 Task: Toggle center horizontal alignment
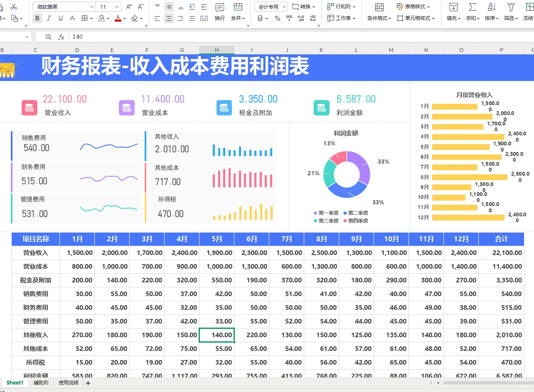pyautogui.click(x=169, y=18)
